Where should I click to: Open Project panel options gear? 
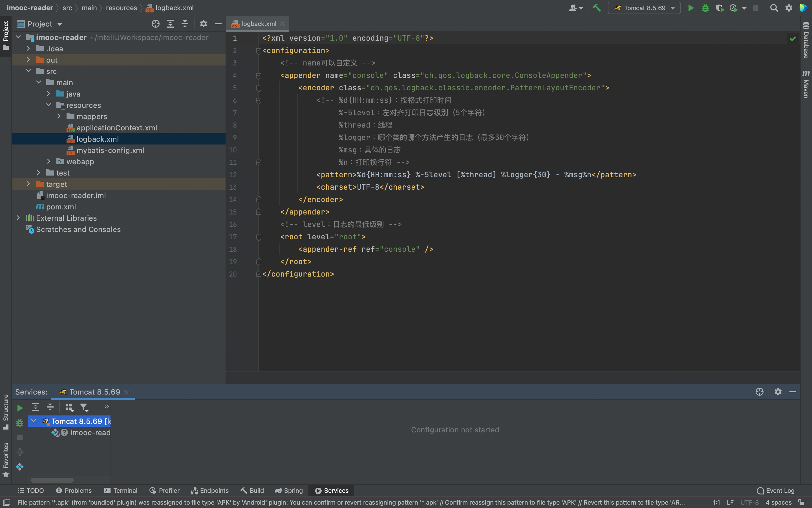tap(203, 24)
